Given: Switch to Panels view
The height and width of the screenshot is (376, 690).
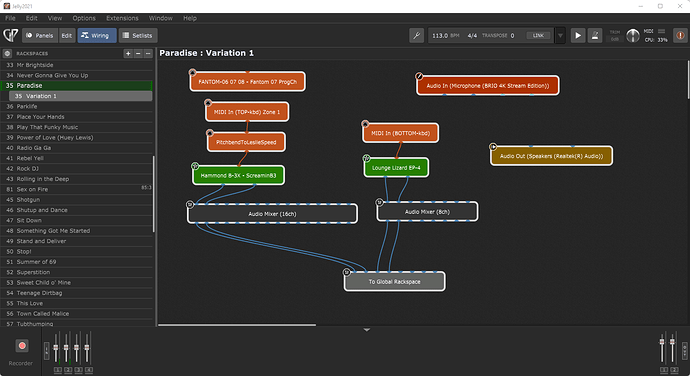Looking at the screenshot, I should [40, 35].
